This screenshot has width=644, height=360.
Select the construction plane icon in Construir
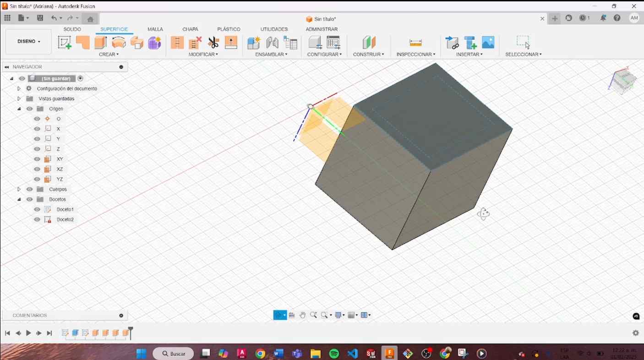(369, 43)
